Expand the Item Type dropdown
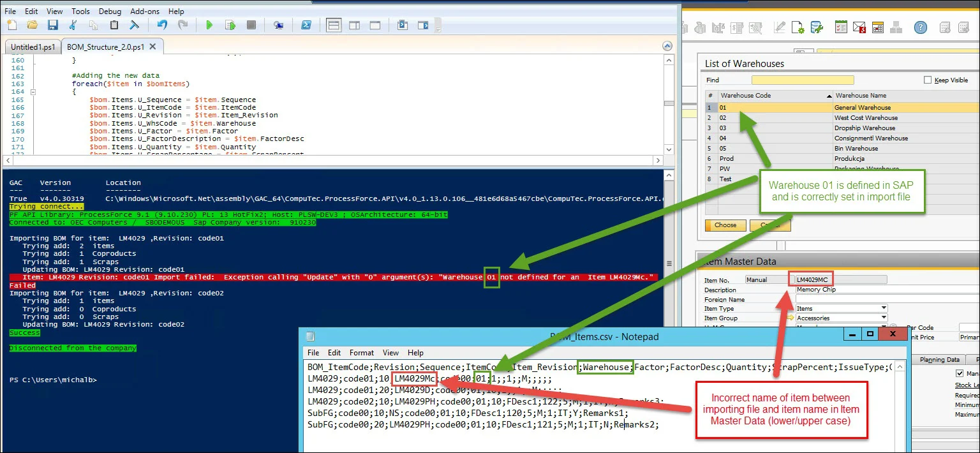 884,308
